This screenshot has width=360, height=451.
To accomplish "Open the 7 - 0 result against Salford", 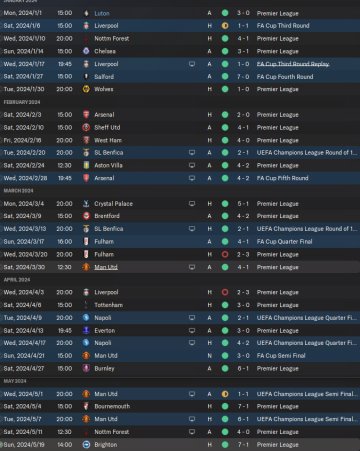I will click(243, 76).
